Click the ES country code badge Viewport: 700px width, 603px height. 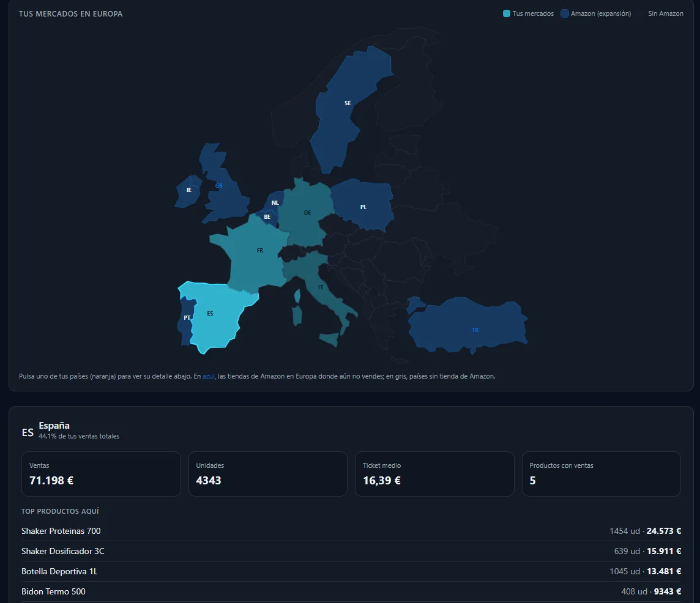(28, 432)
